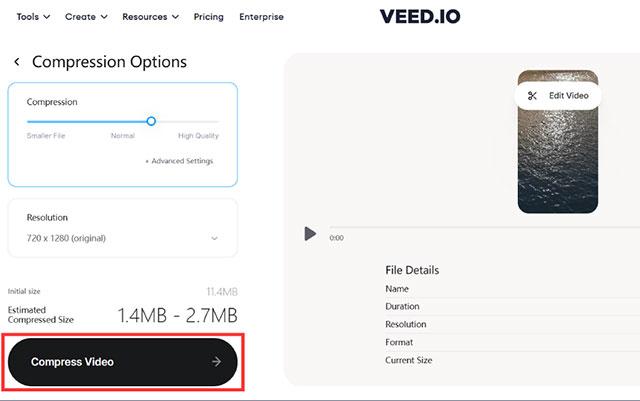
Task: Expand Advanced Settings
Action: tap(179, 161)
